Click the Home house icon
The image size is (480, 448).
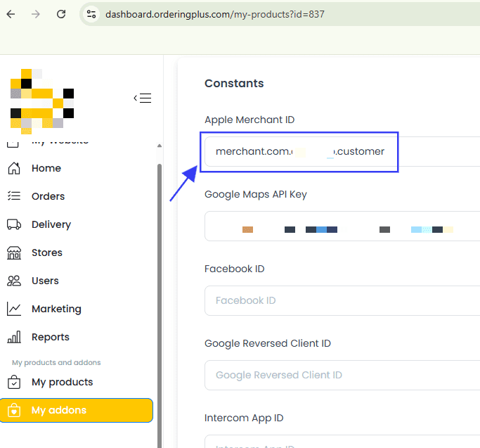[x=14, y=168]
